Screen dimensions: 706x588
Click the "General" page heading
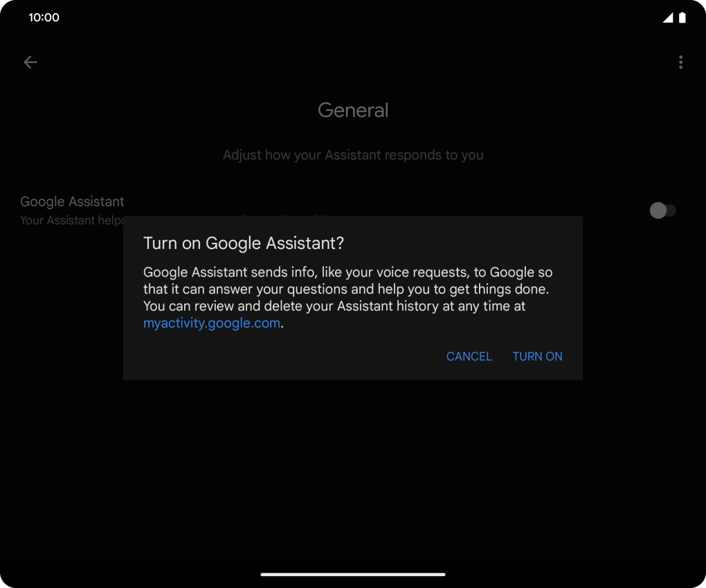(353, 110)
